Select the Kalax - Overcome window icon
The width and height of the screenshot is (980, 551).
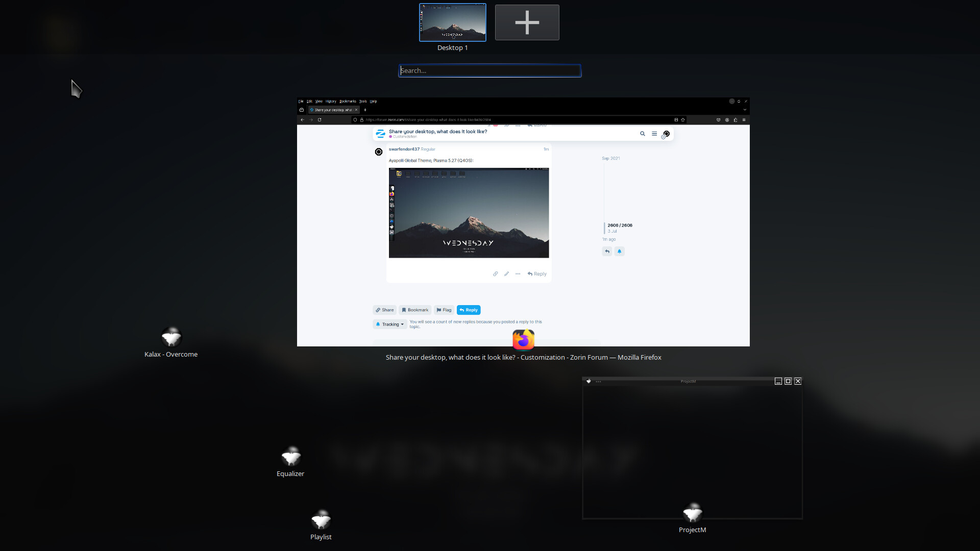click(171, 338)
